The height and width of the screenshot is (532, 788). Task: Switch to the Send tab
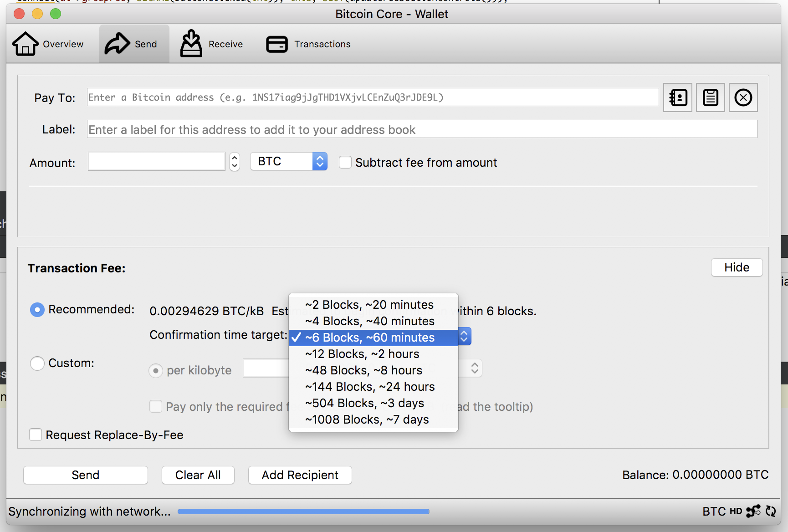(x=134, y=44)
